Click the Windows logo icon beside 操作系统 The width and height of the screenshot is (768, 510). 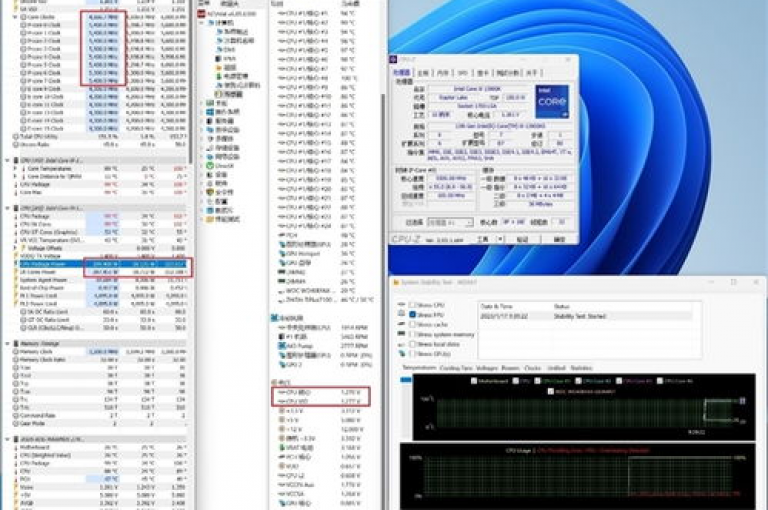point(210,112)
